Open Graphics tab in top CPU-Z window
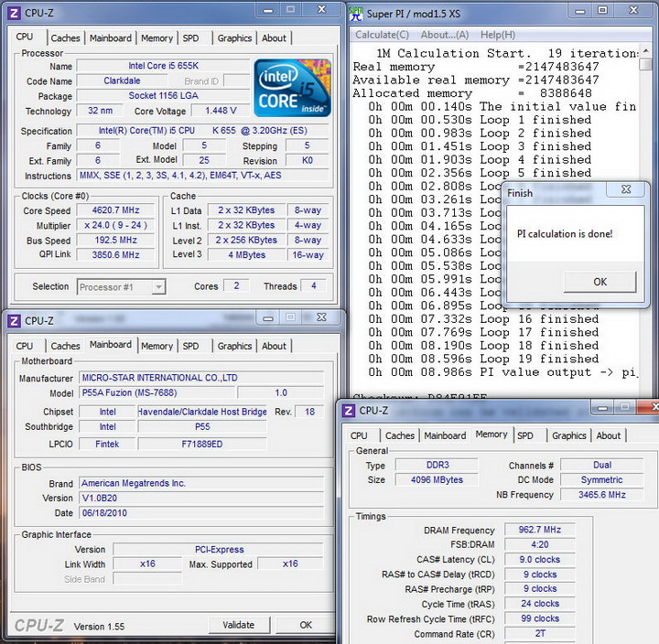 [234, 38]
